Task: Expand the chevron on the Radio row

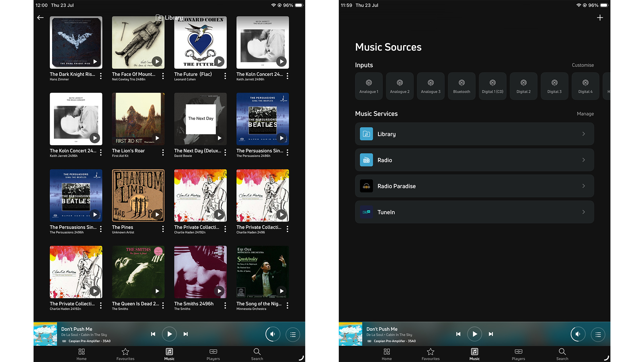Action: (584, 160)
